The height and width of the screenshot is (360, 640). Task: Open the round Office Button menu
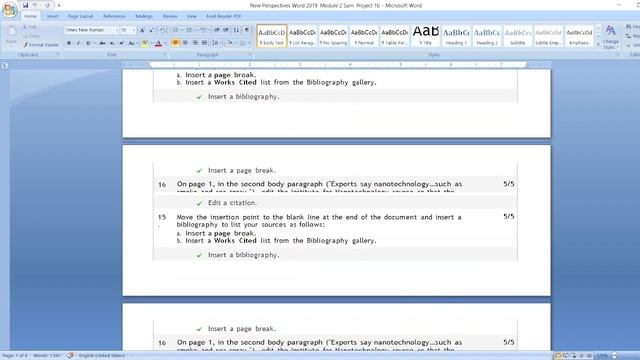pos(9,10)
